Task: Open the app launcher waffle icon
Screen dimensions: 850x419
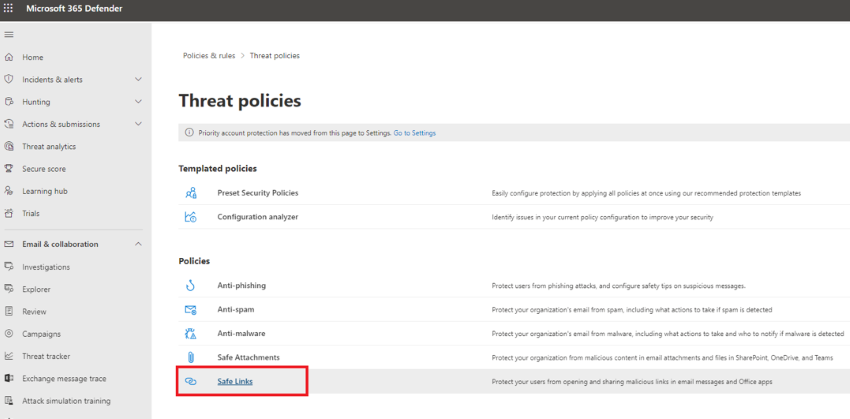Action: click(x=11, y=9)
